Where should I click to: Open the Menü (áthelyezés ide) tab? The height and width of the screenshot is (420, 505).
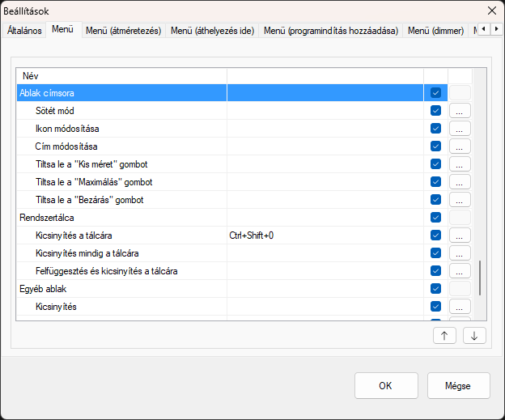(x=212, y=31)
